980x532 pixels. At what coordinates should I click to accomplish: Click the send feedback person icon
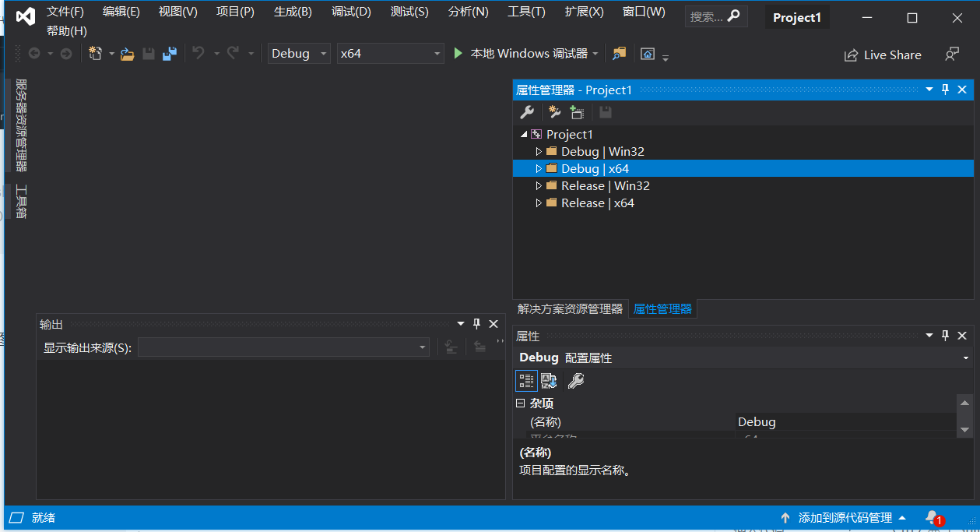(952, 55)
